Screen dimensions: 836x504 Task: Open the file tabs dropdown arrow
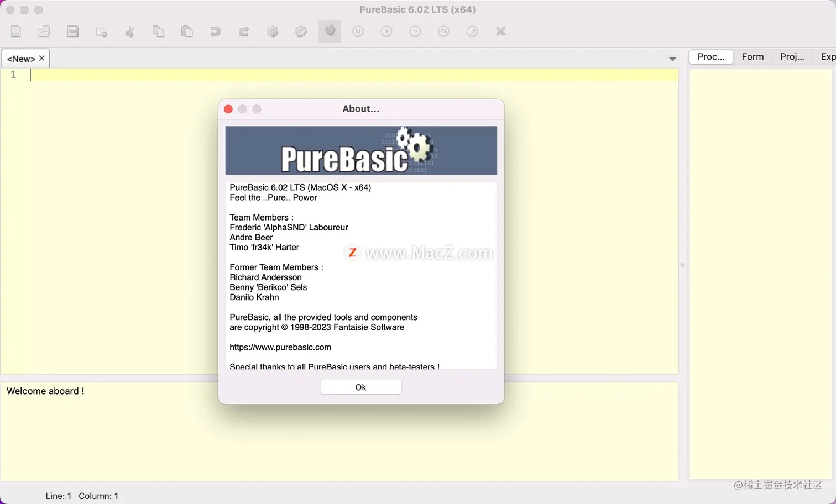[x=672, y=59]
